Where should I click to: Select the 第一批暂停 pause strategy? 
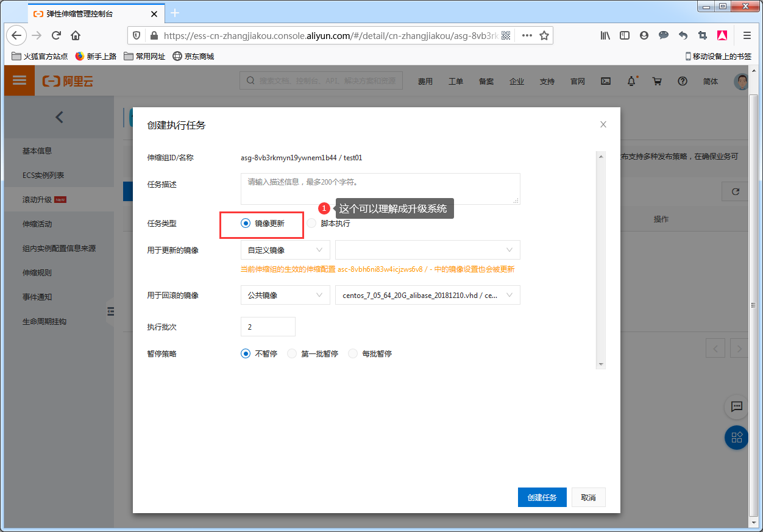(292, 353)
